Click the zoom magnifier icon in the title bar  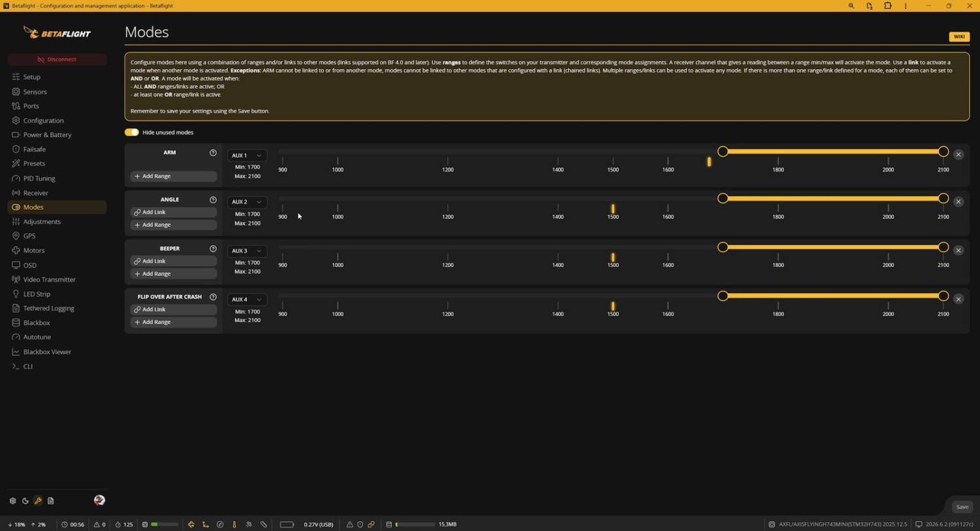tap(851, 6)
